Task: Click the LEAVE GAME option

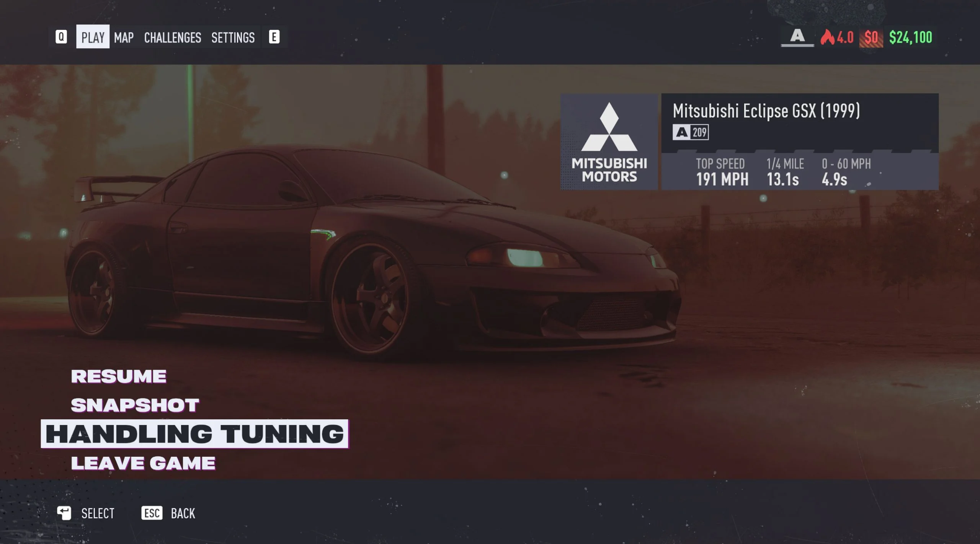Action: click(144, 462)
